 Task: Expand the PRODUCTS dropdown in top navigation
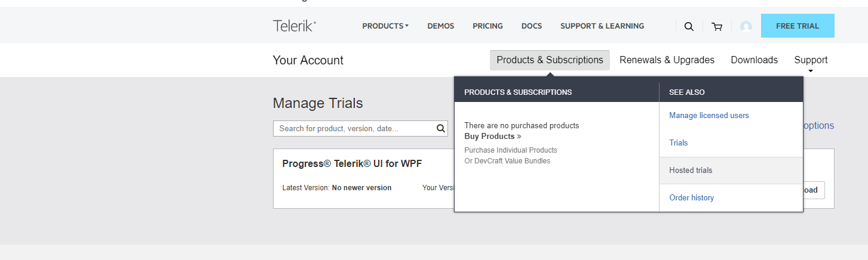point(385,26)
